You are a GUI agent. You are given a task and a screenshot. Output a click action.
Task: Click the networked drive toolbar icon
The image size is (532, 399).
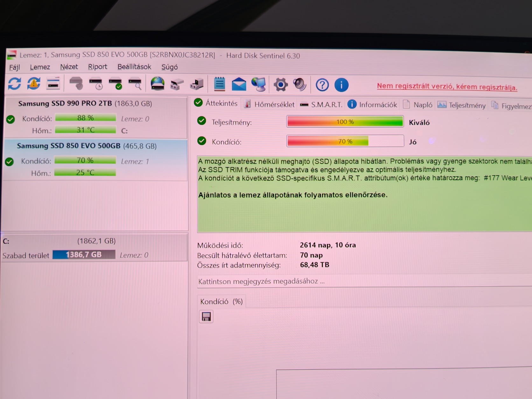click(197, 84)
